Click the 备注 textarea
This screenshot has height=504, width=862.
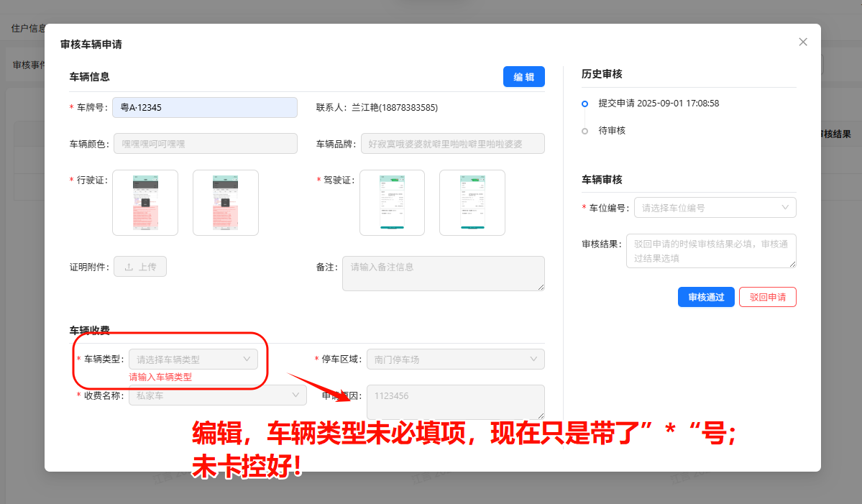[443, 273]
